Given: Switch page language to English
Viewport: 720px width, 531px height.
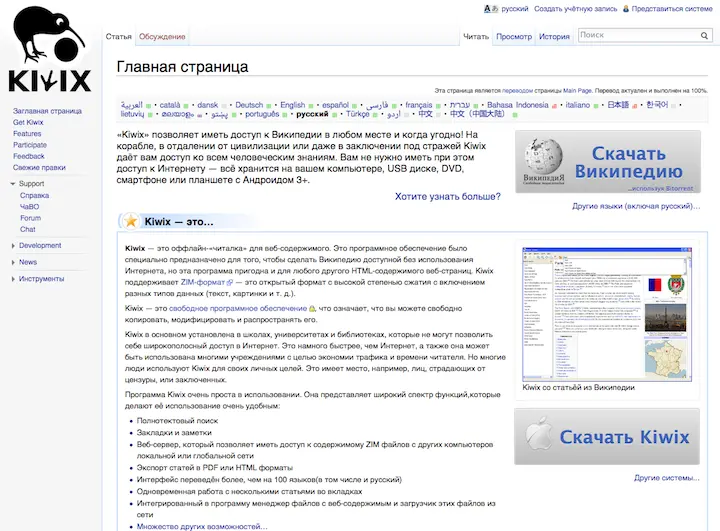Looking at the screenshot, I should (x=292, y=105).
